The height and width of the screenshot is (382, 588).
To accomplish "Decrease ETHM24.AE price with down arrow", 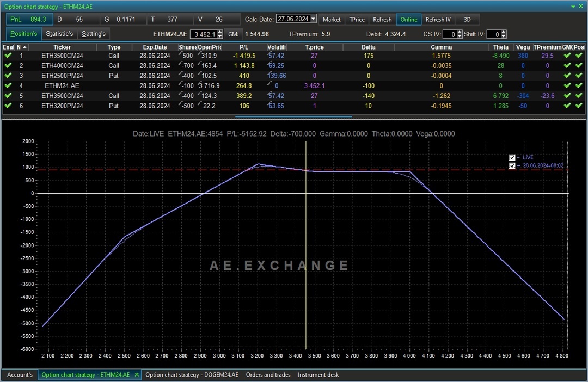I will coord(220,36).
